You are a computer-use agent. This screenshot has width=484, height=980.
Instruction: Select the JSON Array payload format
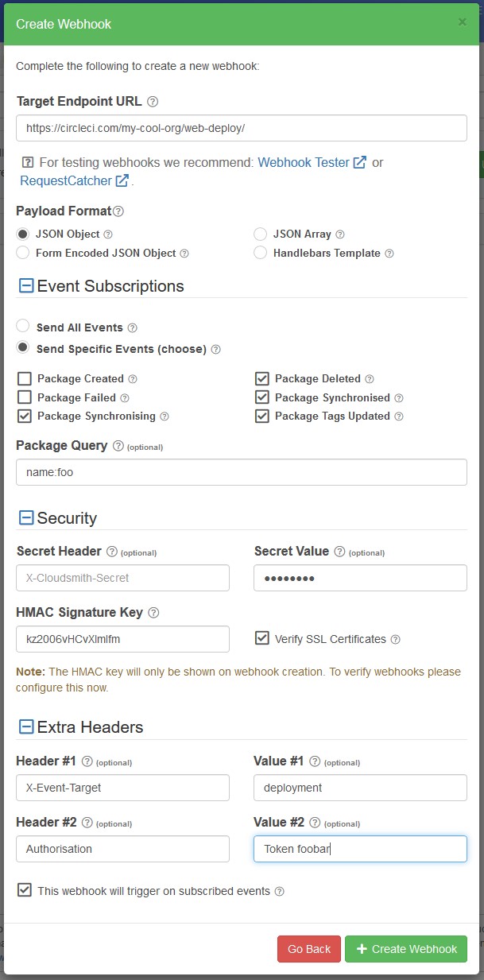pyautogui.click(x=260, y=234)
